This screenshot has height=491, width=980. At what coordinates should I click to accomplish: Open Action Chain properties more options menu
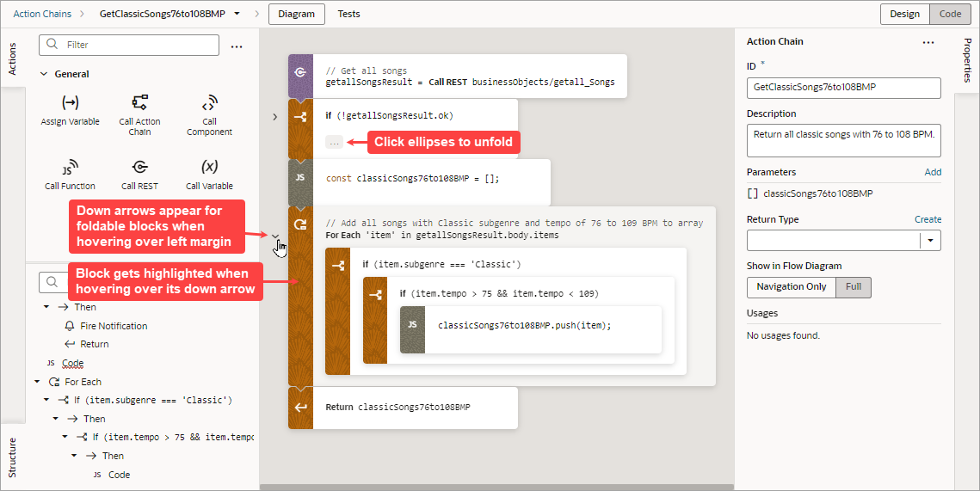point(928,42)
